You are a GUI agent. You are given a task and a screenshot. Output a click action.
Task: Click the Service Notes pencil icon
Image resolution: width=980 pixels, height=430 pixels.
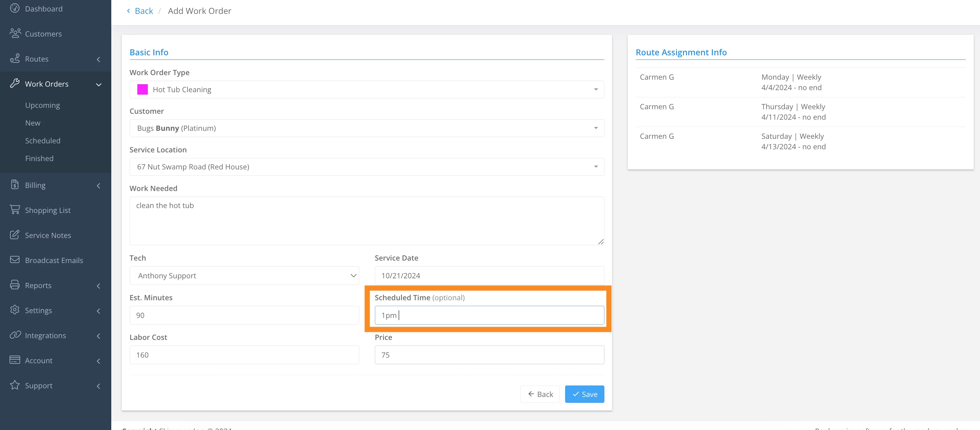[15, 235]
